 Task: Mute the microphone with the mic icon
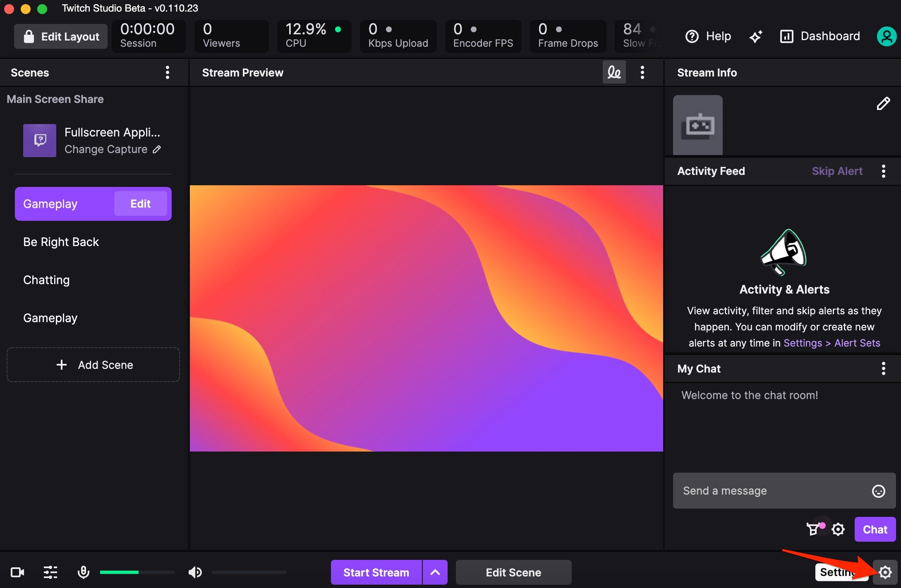(84, 572)
